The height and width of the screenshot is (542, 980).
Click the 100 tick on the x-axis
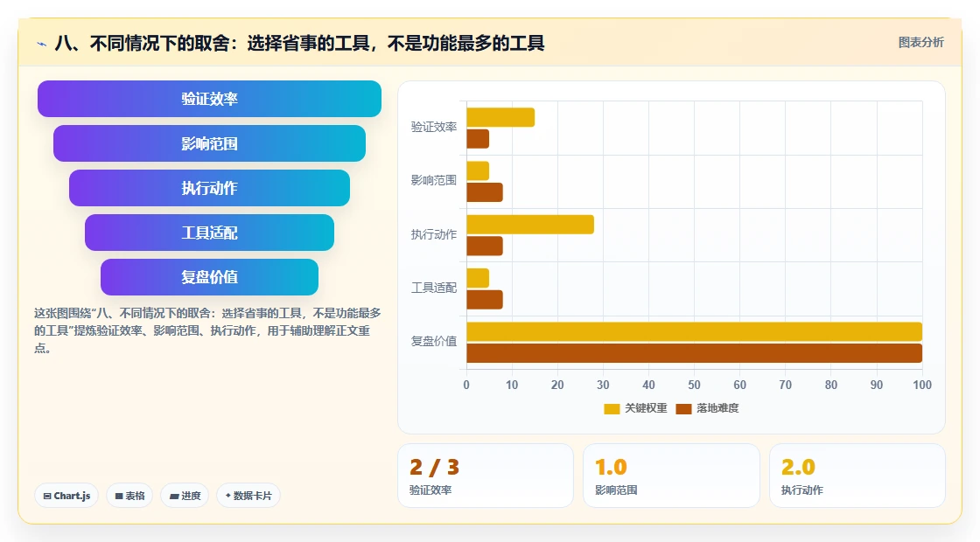click(x=922, y=386)
